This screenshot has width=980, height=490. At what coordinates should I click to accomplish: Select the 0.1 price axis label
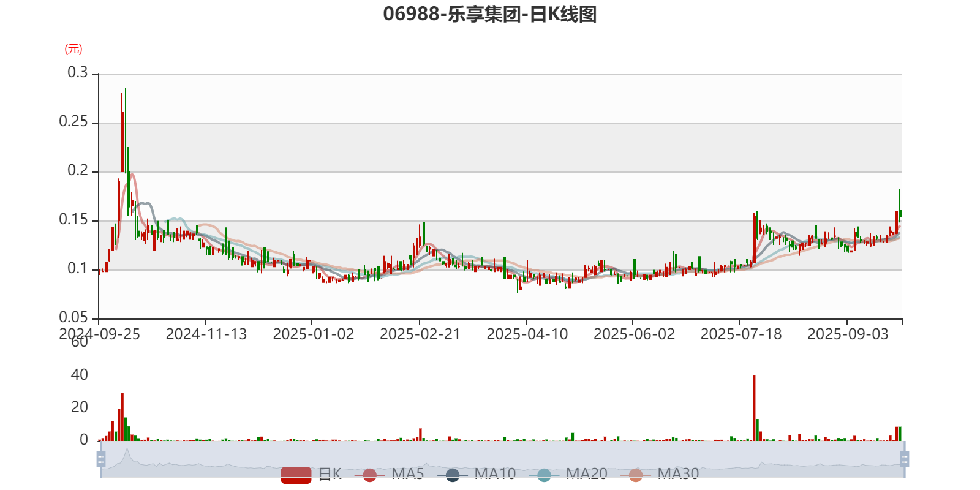[x=78, y=268]
